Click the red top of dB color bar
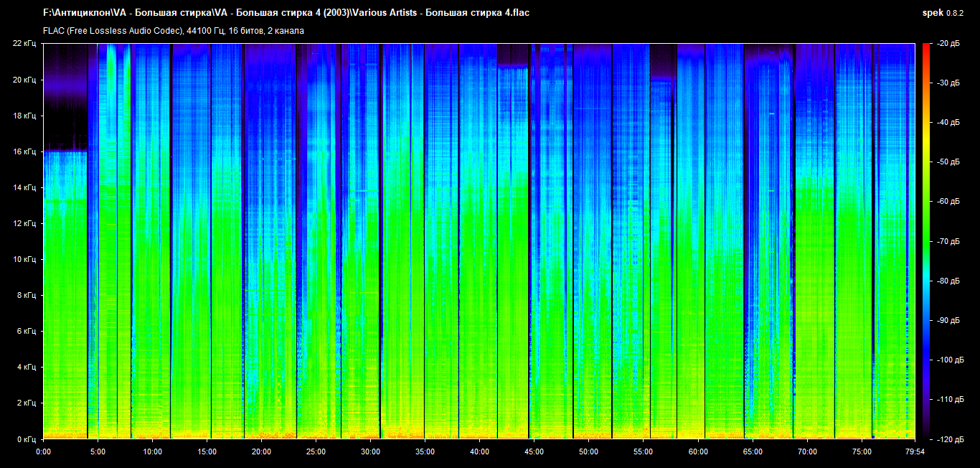This screenshot has width=980, height=468. [x=925, y=47]
